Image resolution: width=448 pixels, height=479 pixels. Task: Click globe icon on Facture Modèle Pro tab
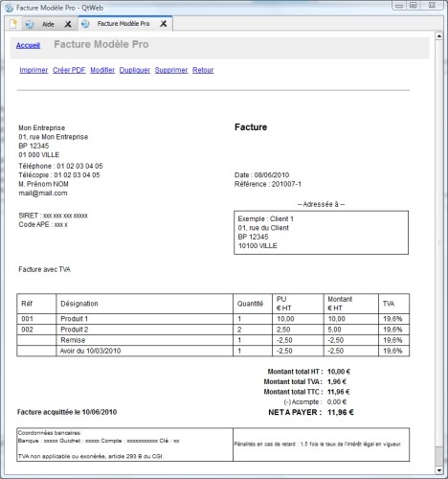(x=85, y=24)
